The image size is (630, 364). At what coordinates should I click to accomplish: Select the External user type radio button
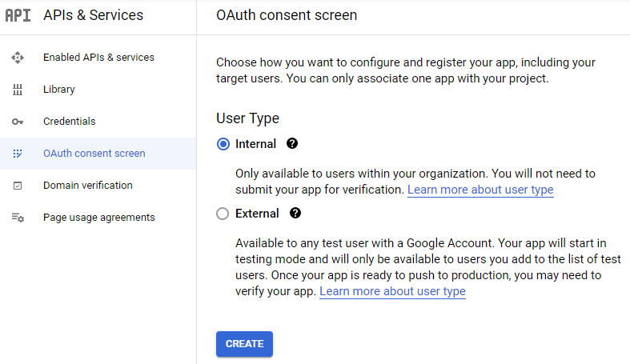point(223,214)
